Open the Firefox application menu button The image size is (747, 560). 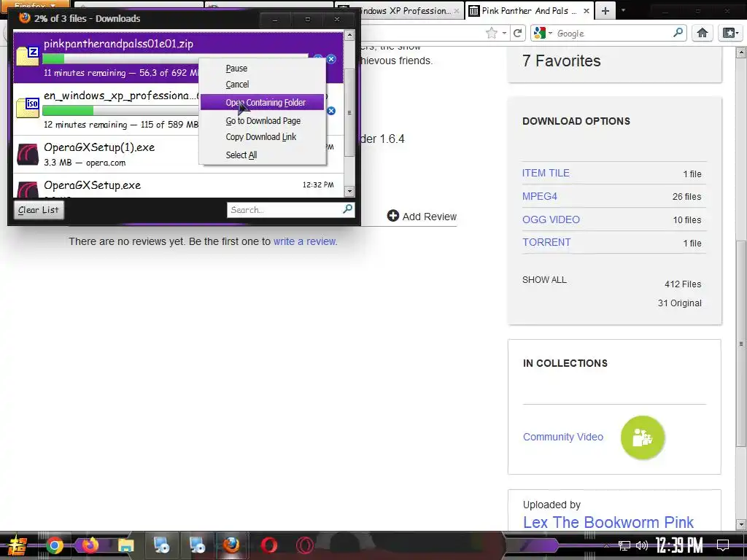[35, 5]
